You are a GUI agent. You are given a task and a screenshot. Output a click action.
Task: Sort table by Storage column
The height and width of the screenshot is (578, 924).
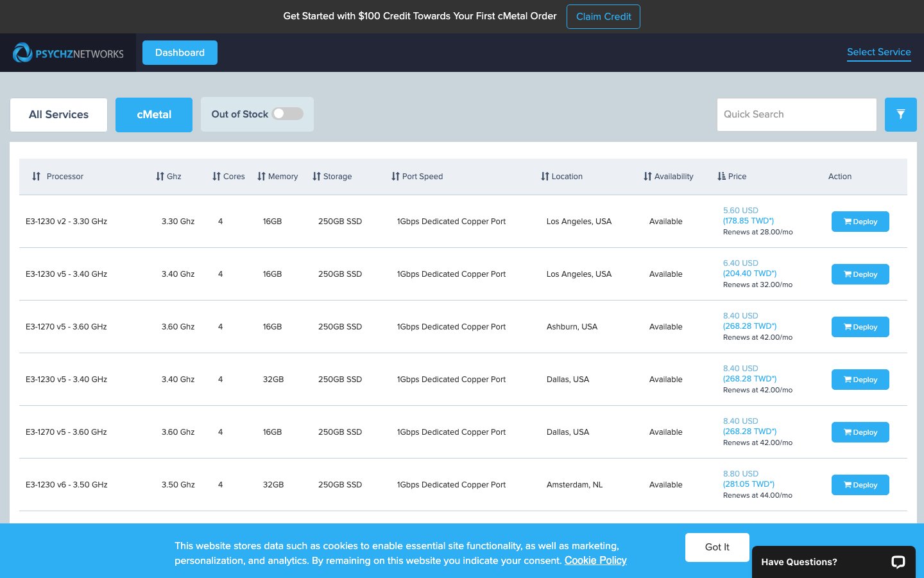pos(332,177)
